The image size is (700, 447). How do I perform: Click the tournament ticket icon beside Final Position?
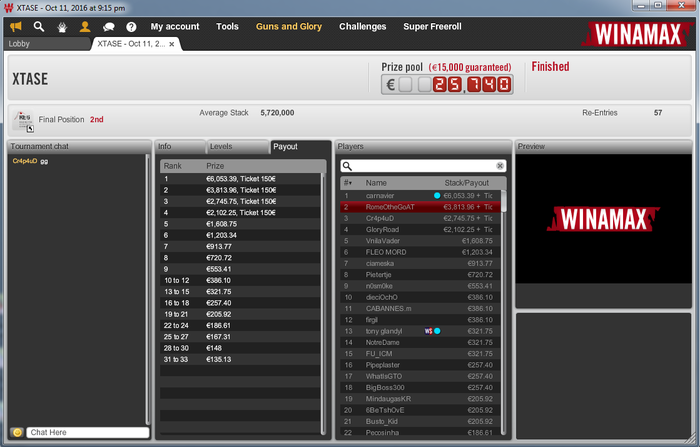(x=23, y=121)
